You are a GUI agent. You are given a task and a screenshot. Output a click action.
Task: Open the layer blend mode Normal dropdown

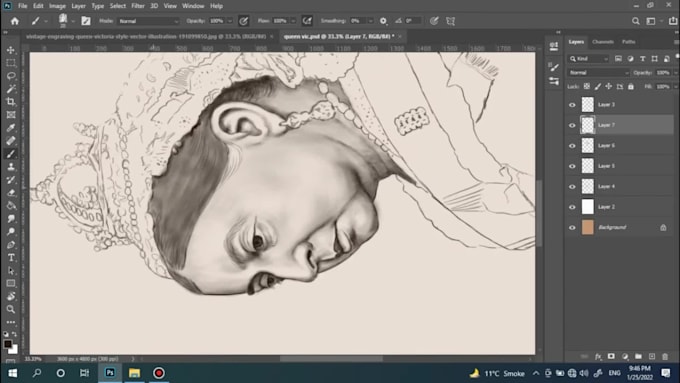click(x=598, y=72)
